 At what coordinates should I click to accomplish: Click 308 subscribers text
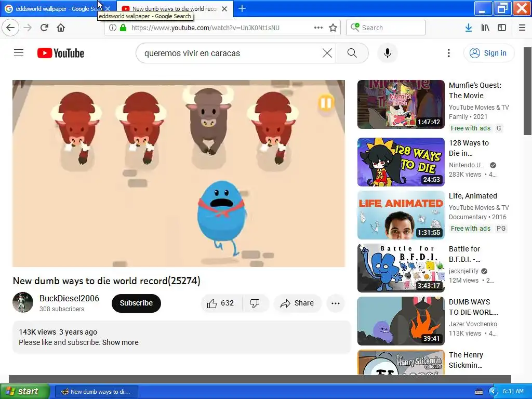pyautogui.click(x=62, y=309)
